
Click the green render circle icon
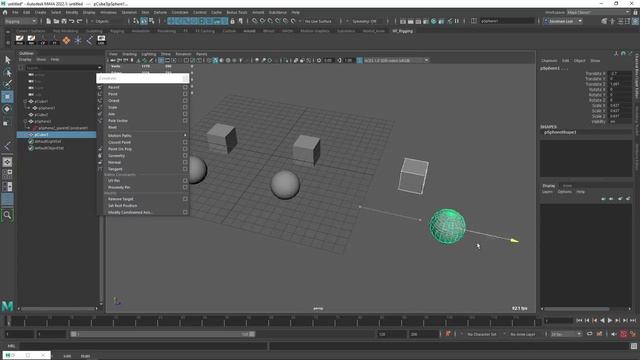[x=433, y=21]
